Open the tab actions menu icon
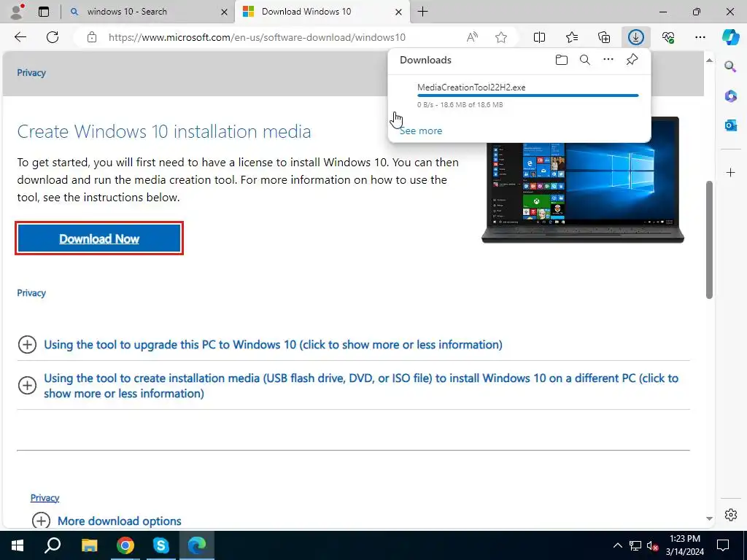This screenshot has width=747, height=560. coord(44,12)
